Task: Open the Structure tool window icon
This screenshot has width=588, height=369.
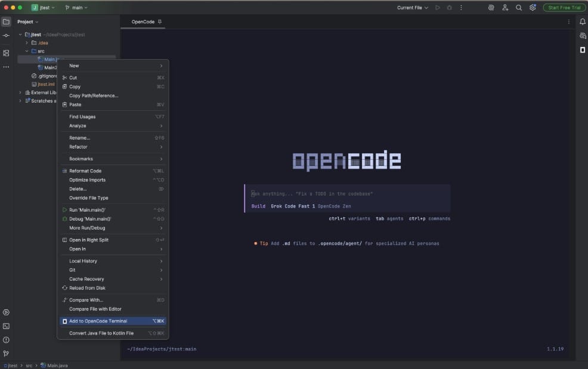Action: pyautogui.click(x=6, y=53)
